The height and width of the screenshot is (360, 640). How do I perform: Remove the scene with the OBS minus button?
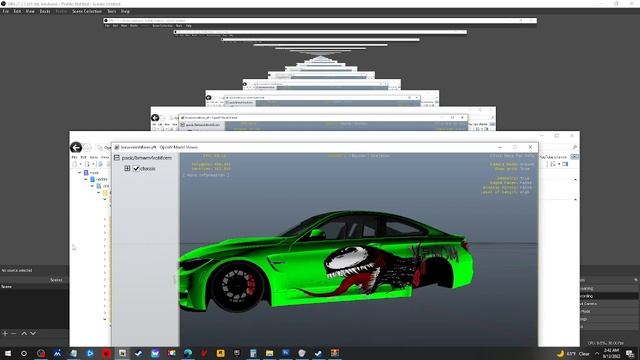pyautogui.click(x=14, y=333)
